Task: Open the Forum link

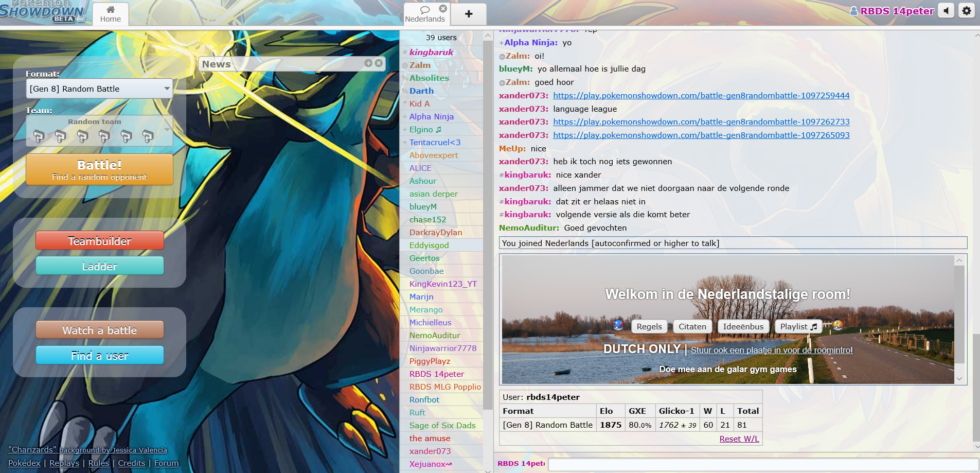Action: pyautogui.click(x=167, y=463)
